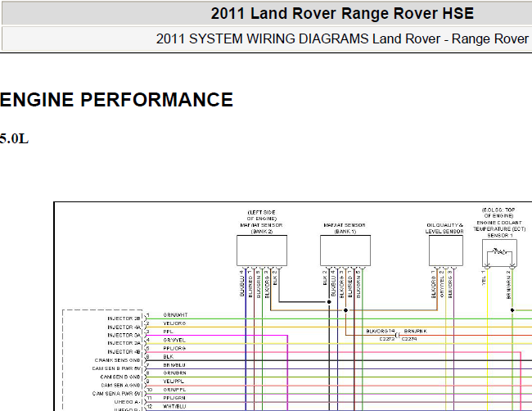Click the 'INJECTOR 2B' pin label
The width and height of the screenshot is (532, 411).
124,318
